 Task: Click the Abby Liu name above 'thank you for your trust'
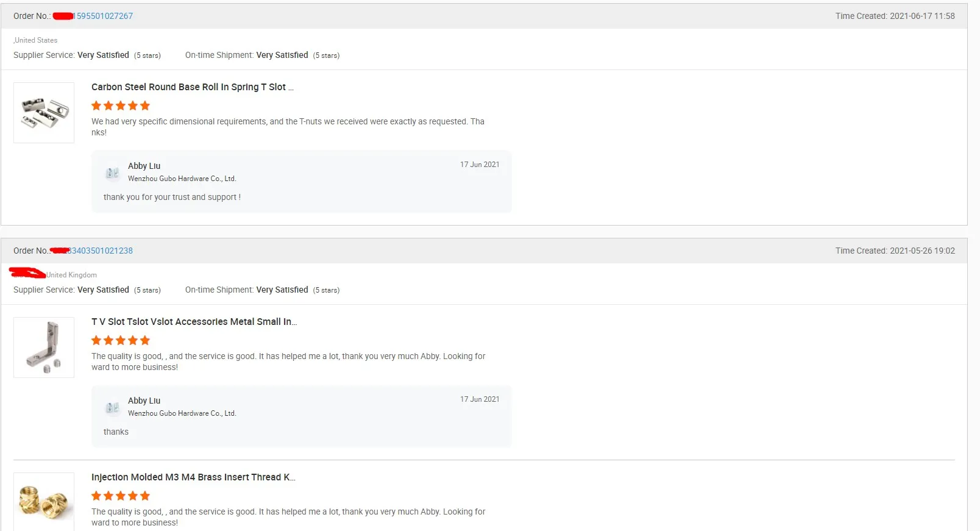(144, 166)
